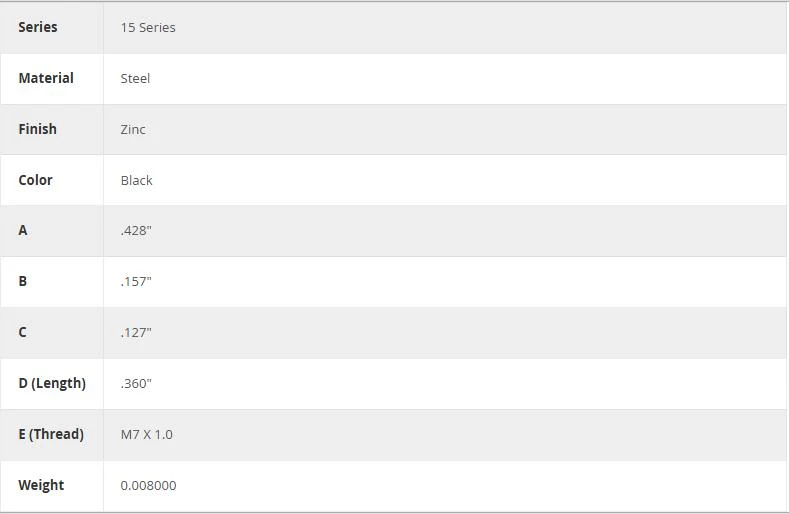Select the .360" length value
This screenshot has width=789, height=514.
coord(136,384)
